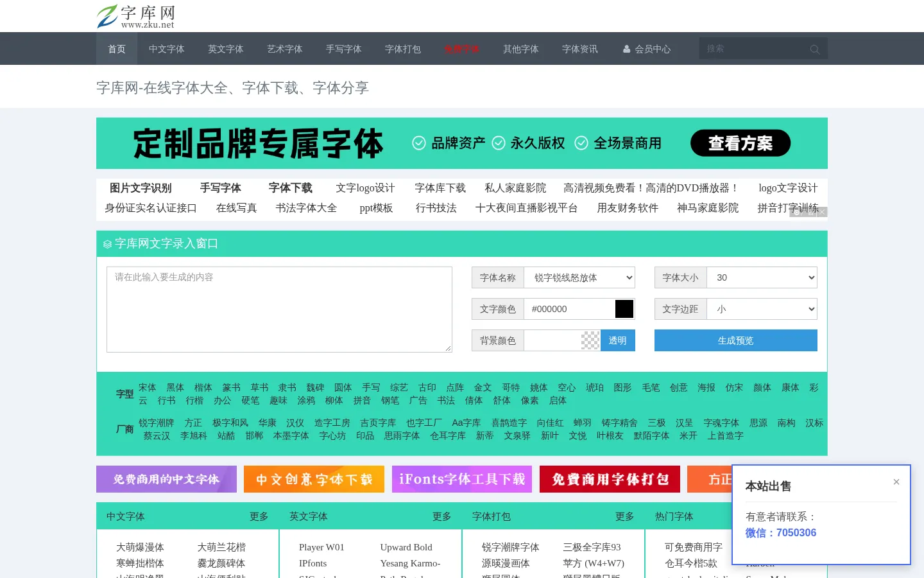Screen dimensions: 924x578
Task: Open the 书法字体大全 link
Action: [306, 208]
